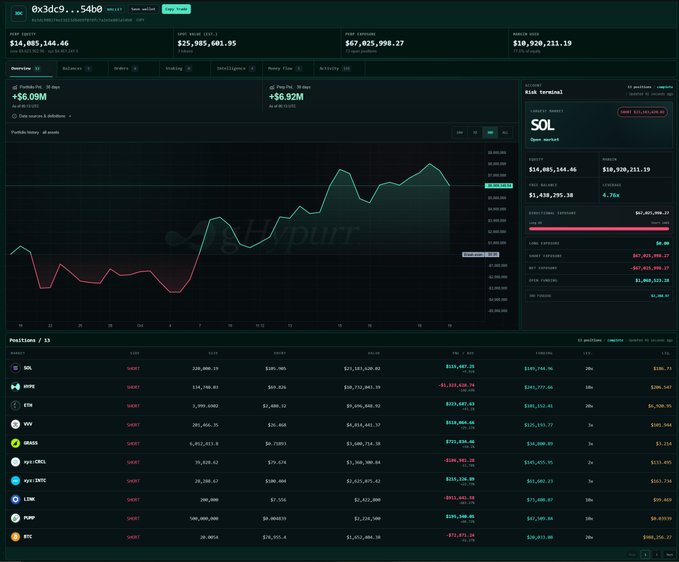Click the VVV coin icon in positions
Viewport: 679px width, 562px height.
click(15, 424)
